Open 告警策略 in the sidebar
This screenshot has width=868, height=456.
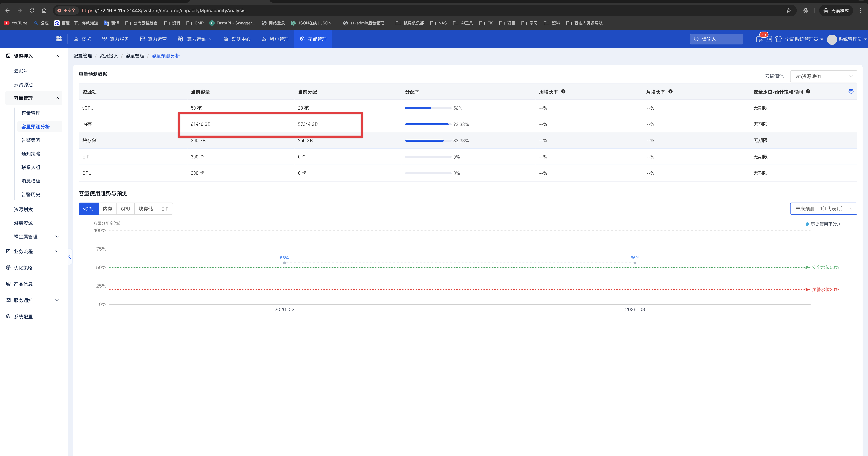point(31,140)
